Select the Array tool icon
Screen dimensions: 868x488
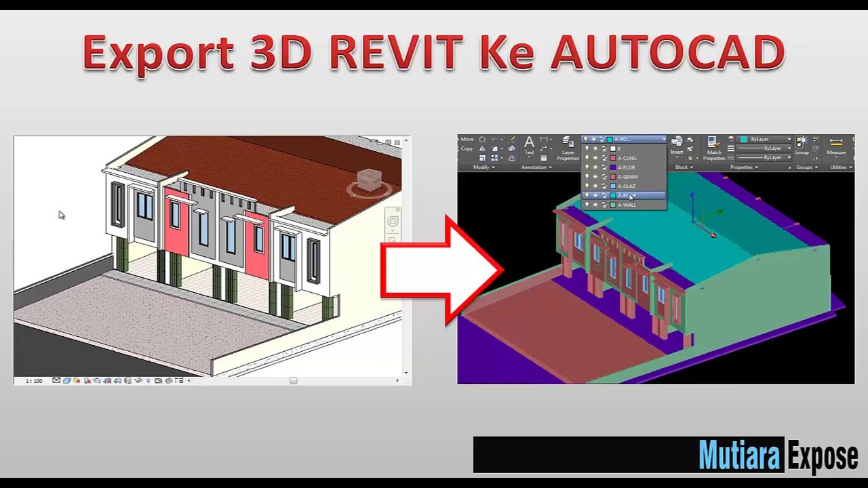[x=494, y=159]
